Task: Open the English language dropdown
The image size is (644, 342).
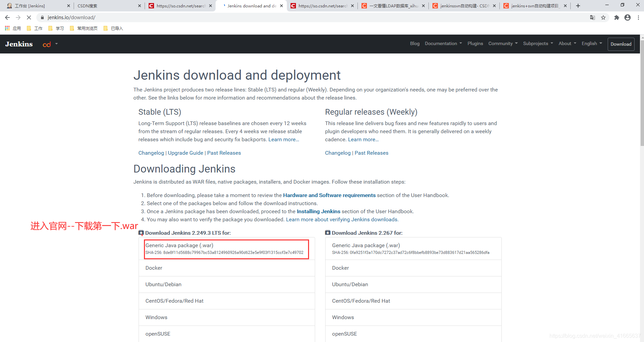Action: pyautogui.click(x=592, y=43)
